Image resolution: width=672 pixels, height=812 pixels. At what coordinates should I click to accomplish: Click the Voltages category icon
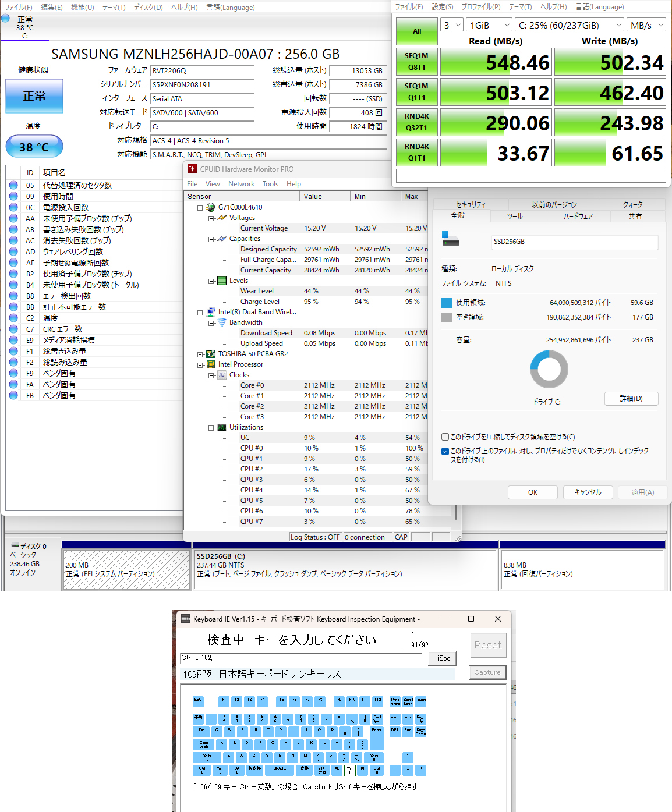[222, 218]
